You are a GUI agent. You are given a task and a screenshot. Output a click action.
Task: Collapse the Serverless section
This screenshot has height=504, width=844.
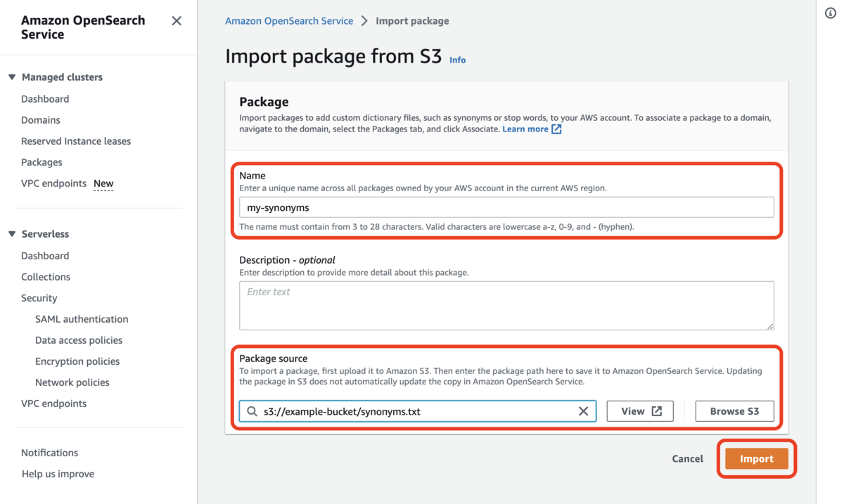point(12,234)
